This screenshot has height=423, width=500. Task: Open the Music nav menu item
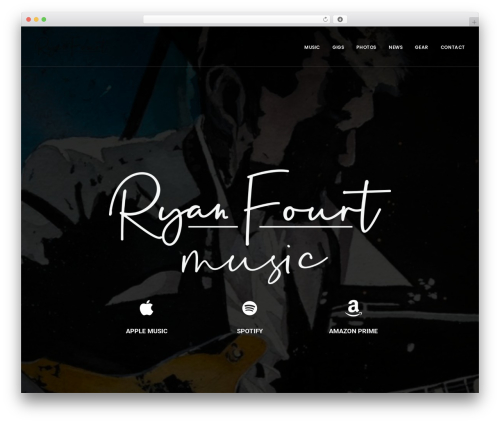312,47
